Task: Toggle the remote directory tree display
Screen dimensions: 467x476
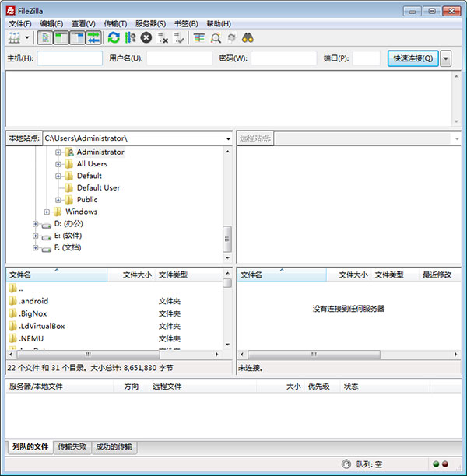Action: click(77, 37)
